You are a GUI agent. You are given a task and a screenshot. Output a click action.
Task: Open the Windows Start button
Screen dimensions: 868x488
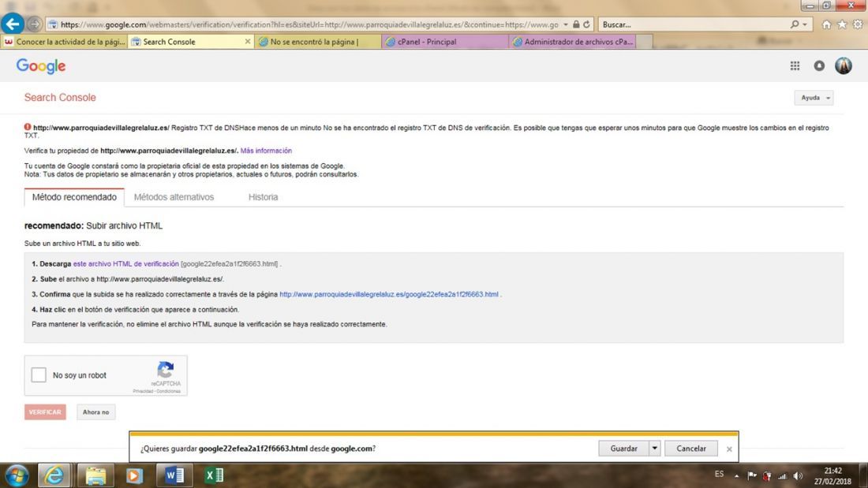pos(17,475)
